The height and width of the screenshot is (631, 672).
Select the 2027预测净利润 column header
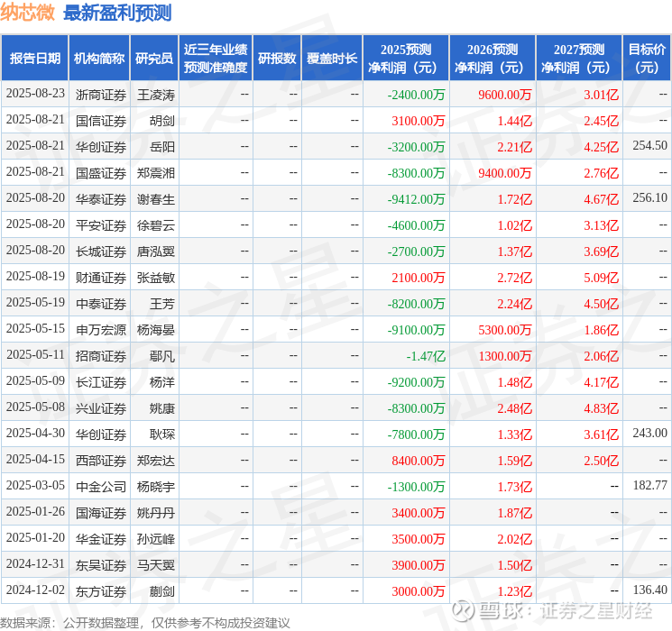tap(579, 59)
